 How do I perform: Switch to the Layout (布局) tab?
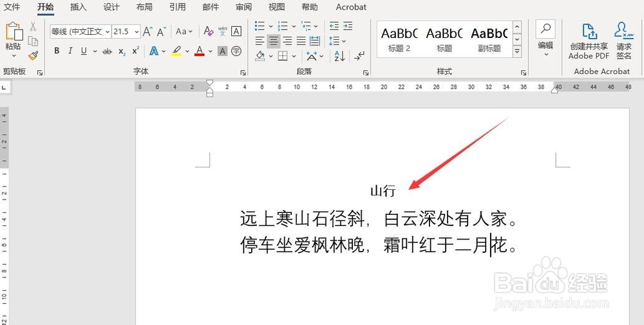pyautogui.click(x=144, y=6)
